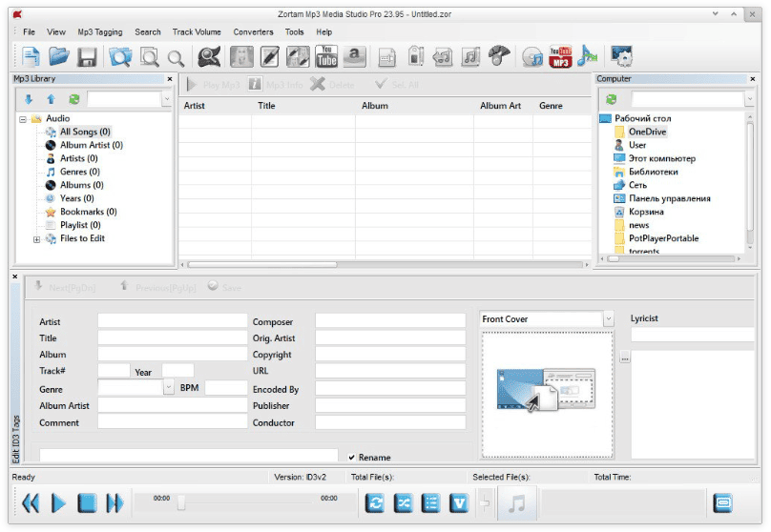Screen dimensions: 771x532
Task: Select PotPlayerPortable folder in Computer panel
Action: pyautogui.click(x=664, y=238)
